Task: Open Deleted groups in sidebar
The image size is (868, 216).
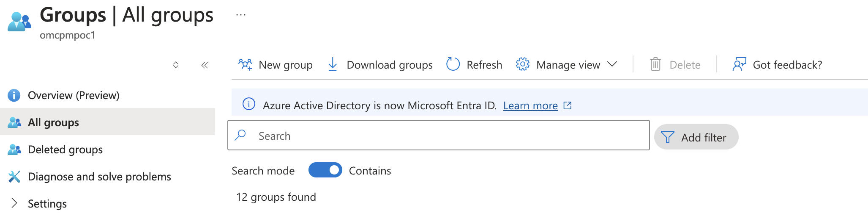Action: pyautogui.click(x=65, y=150)
